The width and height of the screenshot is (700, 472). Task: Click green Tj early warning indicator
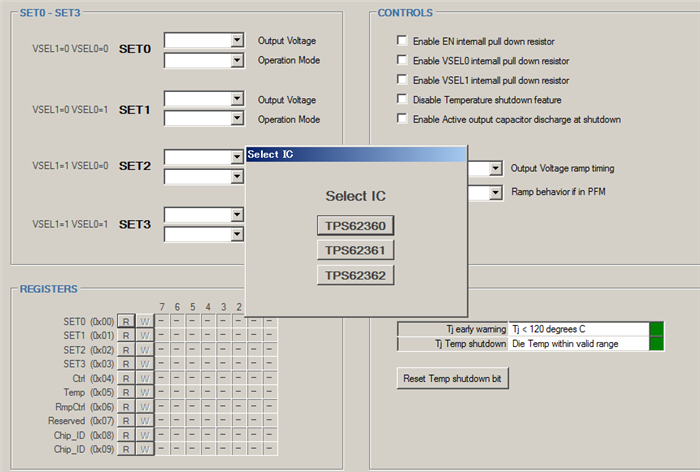point(656,329)
